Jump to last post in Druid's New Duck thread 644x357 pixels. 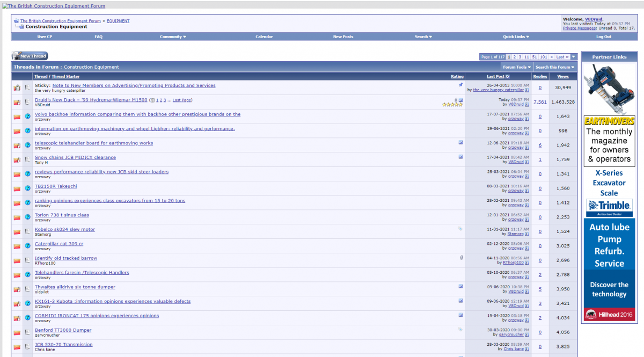pos(527,105)
